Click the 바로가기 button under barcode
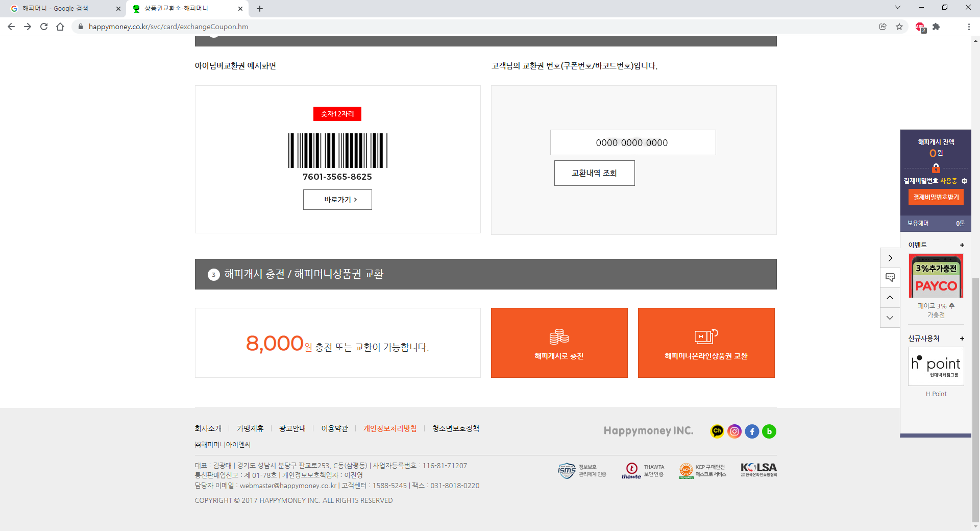980x531 pixels. [x=337, y=200]
